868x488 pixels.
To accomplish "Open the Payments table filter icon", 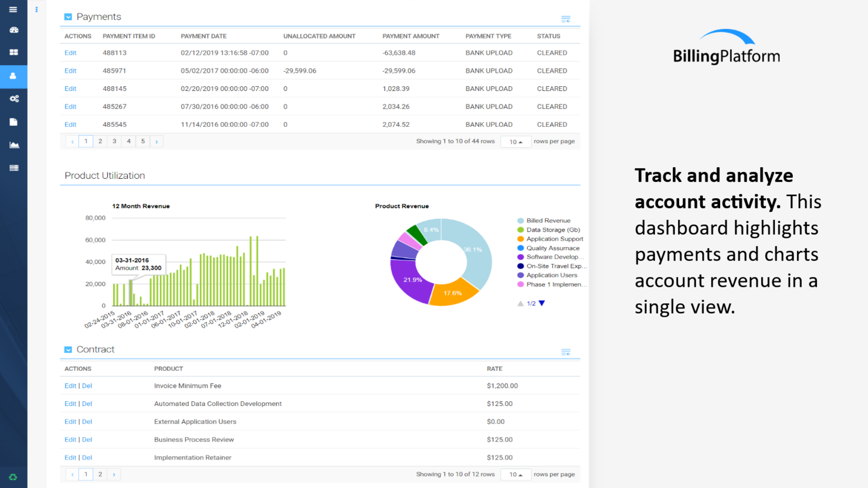I will 565,19.
